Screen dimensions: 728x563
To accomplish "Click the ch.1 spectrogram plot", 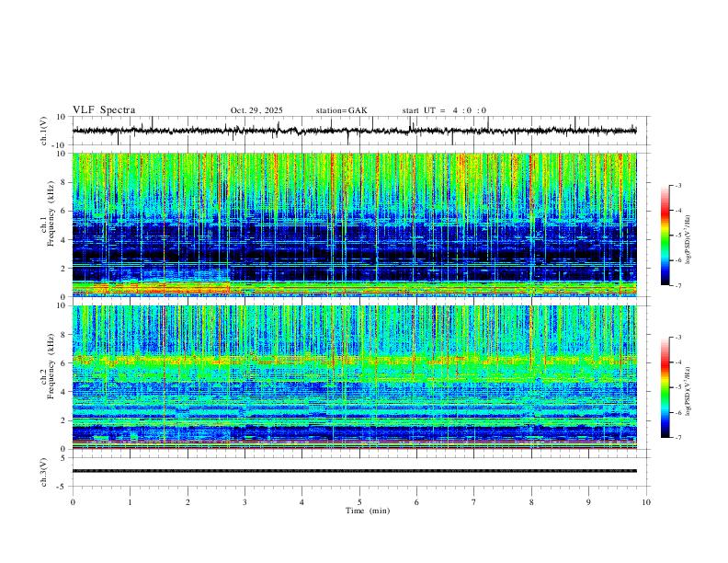I will [x=354, y=224].
